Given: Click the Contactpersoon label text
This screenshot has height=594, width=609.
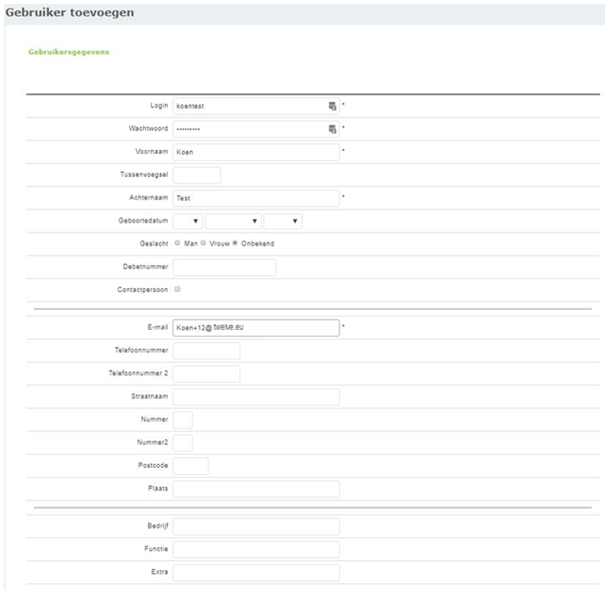Looking at the screenshot, I should pos(143,290).
